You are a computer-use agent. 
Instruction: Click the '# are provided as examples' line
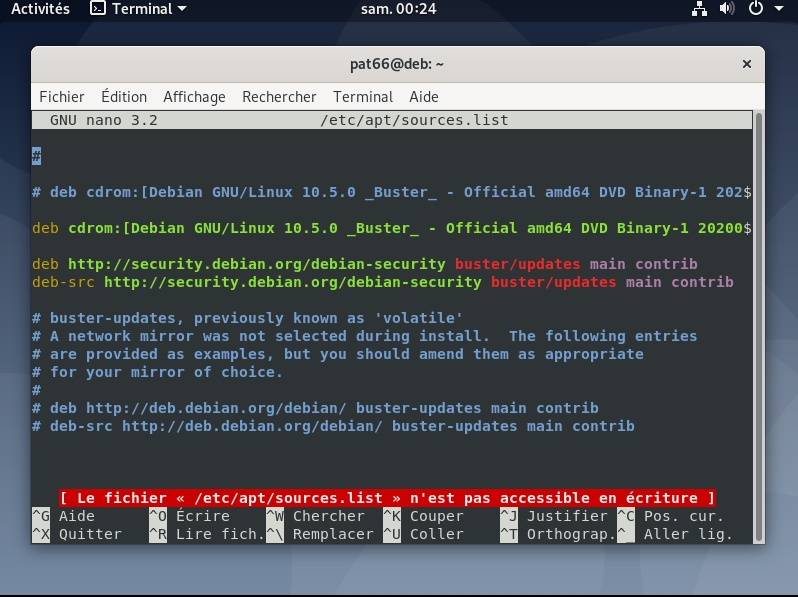[x=337, y=354]
